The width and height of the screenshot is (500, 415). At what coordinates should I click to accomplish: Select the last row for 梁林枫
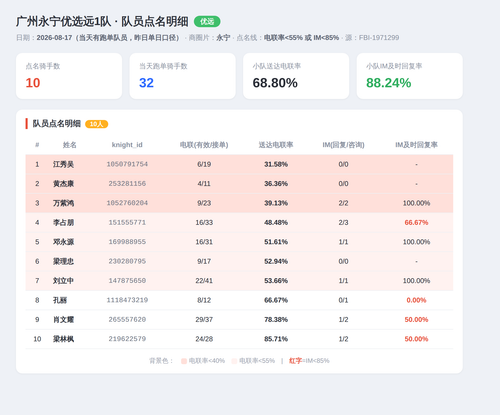point(239,339)
